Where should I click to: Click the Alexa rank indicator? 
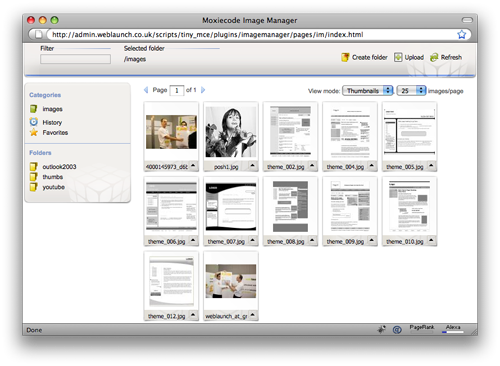(x=453, y=329)
